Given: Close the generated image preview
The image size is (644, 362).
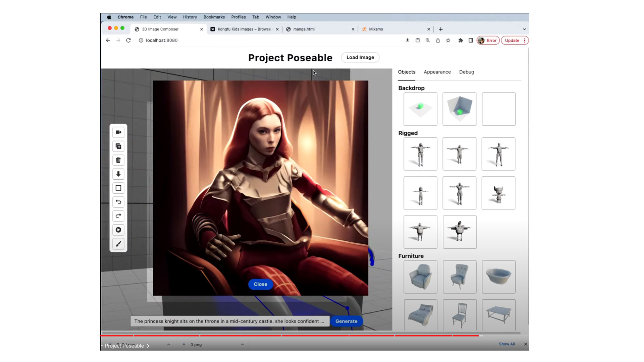Looking at the screenshot, I should pos(260,284).
